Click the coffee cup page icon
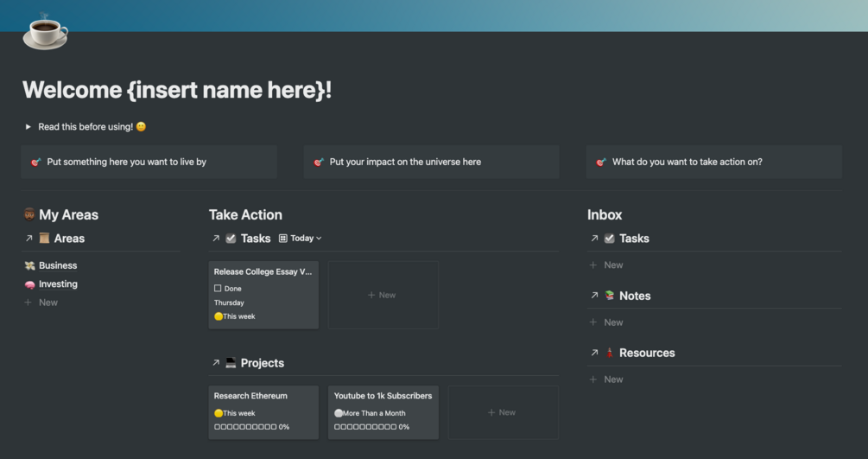Screen dimensions: 868x459 pyautogui.click(x=44, y=32)
